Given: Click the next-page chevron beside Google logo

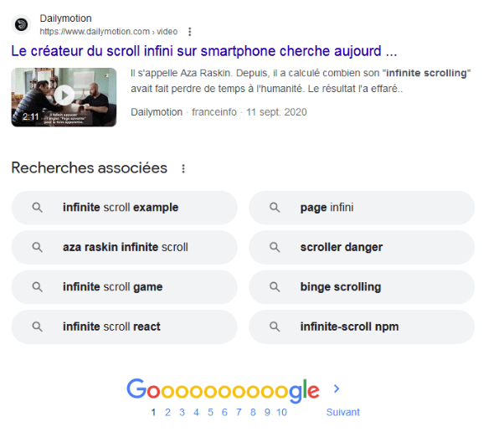Looking at the screenshot, I should [x=337, y=388].
